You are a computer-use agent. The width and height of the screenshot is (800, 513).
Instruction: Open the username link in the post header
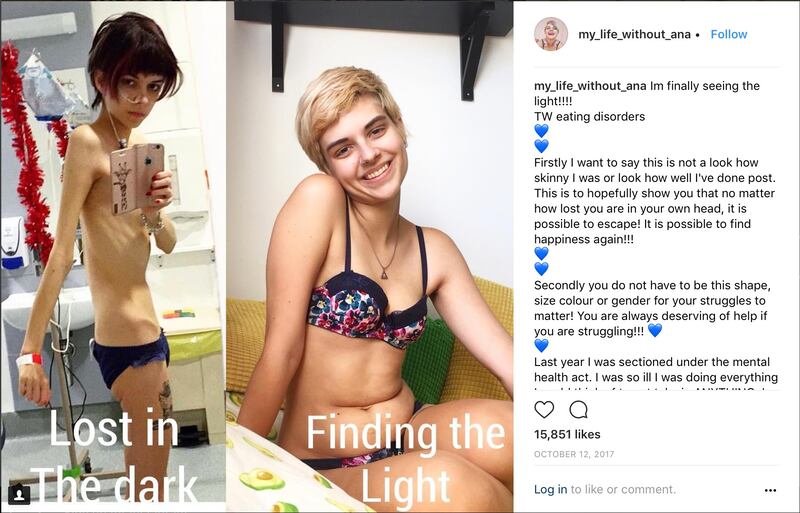tap(634, 34)
